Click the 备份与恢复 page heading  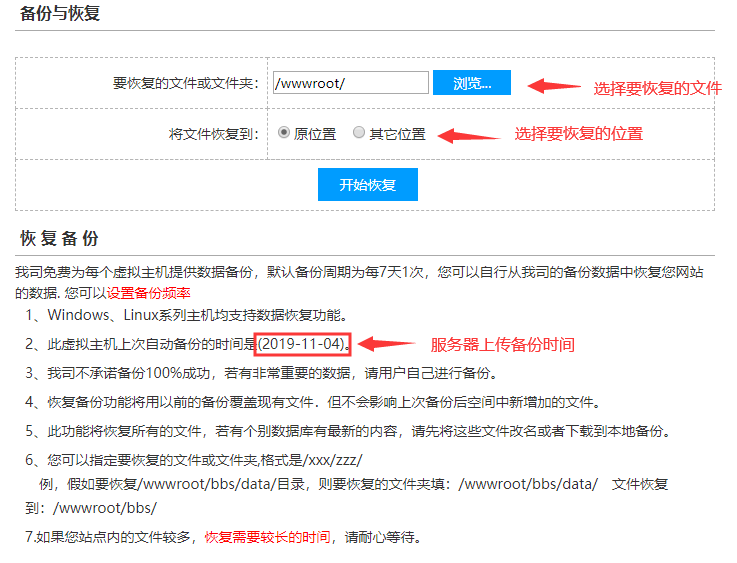(60, 15)
